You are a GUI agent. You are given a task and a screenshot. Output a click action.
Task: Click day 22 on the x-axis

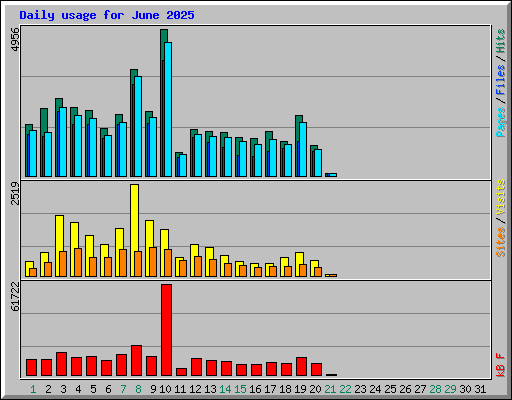tap(345, 389)
